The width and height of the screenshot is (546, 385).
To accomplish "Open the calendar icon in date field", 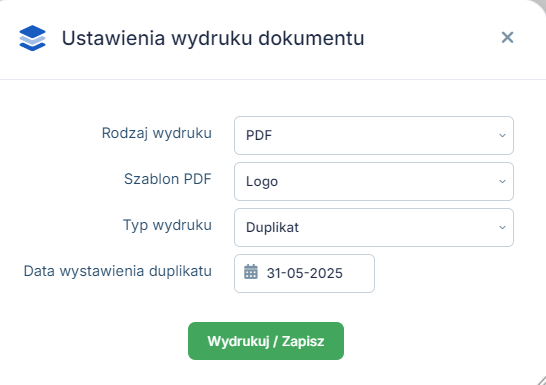I will click(x=251, y=272).
